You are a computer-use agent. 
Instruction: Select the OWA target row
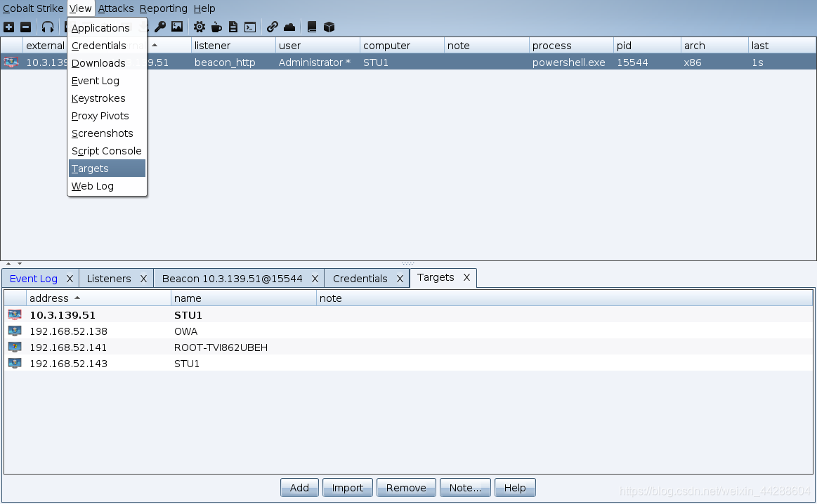(x=408, y=331)
